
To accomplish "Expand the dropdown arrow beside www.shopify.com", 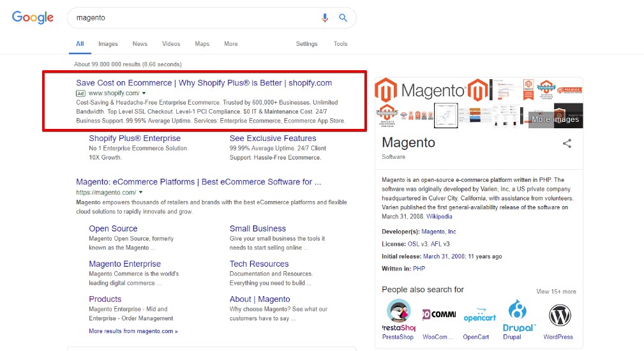I will [144, 93].
